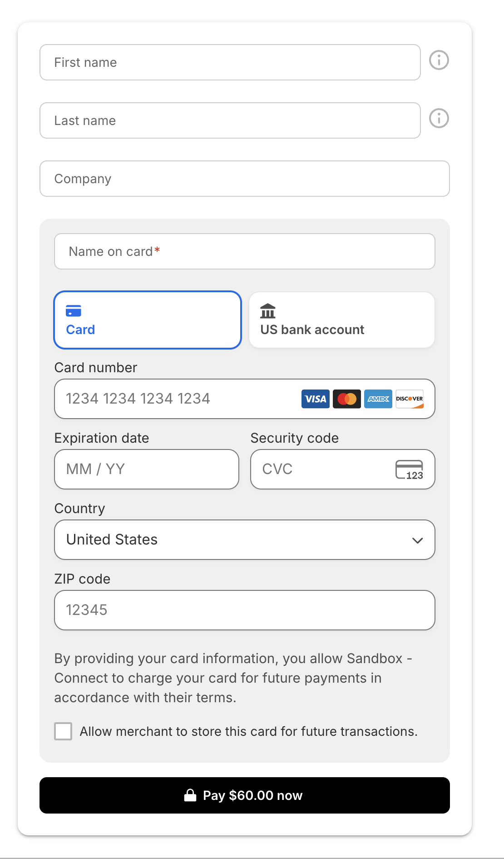This screenshot has height=859, width=504.
Task: Focus the First name field
Action: 230,62
